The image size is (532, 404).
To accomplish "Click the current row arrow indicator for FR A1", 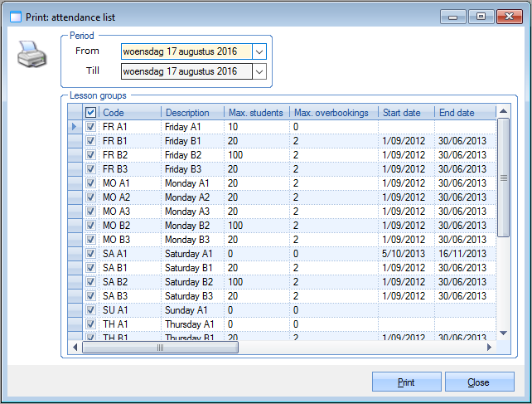I will pos(74,127).
